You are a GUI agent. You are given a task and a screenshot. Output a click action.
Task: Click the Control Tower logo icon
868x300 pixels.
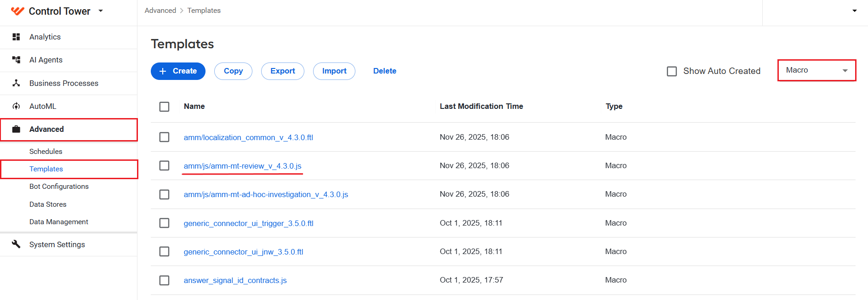(17, 11)
